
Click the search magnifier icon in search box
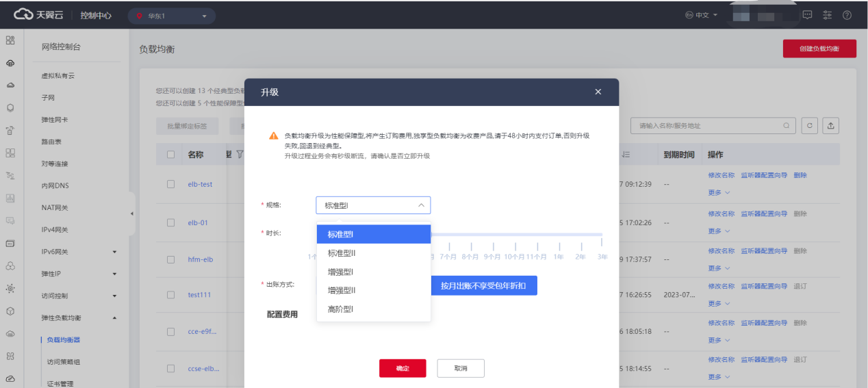786,126
